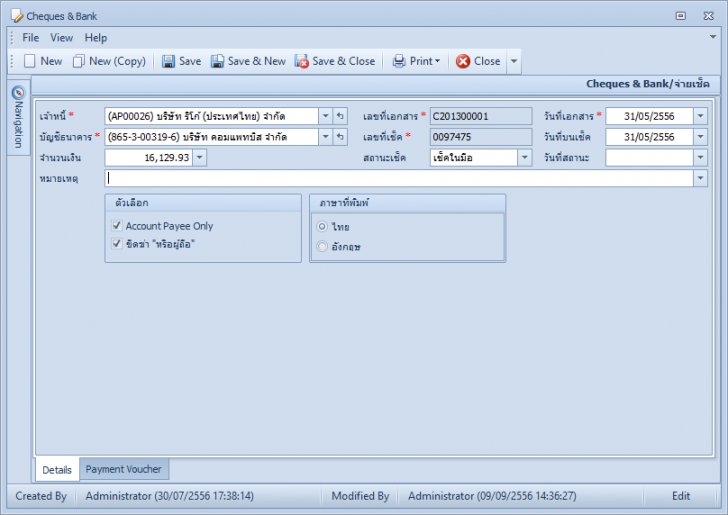Select the ไทย print language radio
This screenshot has height=515, width=728.
(322, 227)
